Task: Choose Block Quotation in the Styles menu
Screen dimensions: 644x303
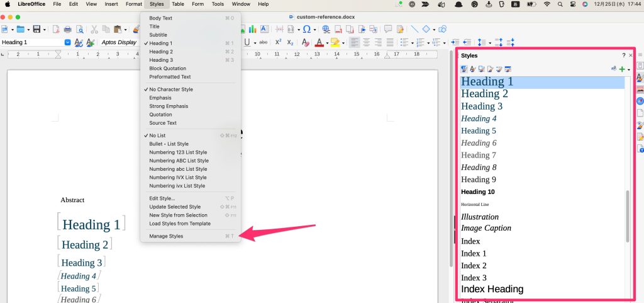Action: [x=167, y=68]
